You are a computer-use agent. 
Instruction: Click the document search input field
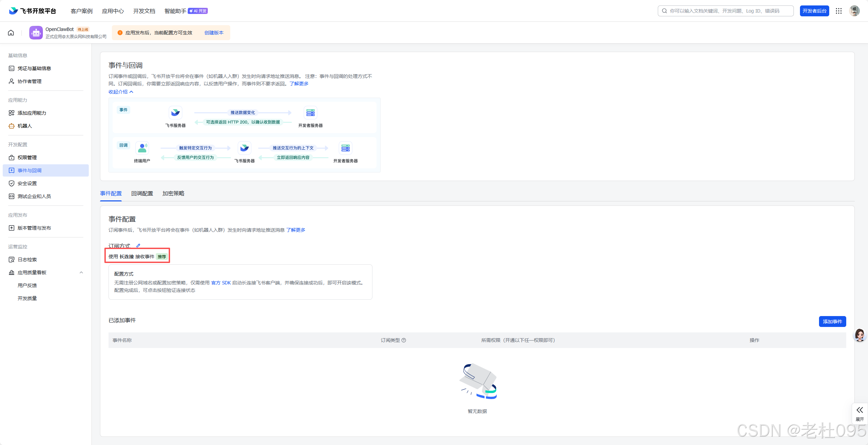(726, 11)
